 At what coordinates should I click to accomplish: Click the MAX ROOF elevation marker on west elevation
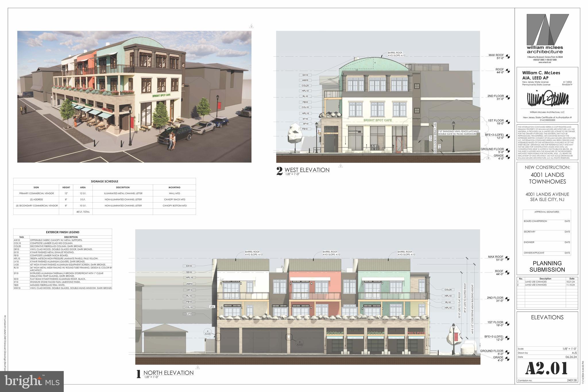coord(508,57)
